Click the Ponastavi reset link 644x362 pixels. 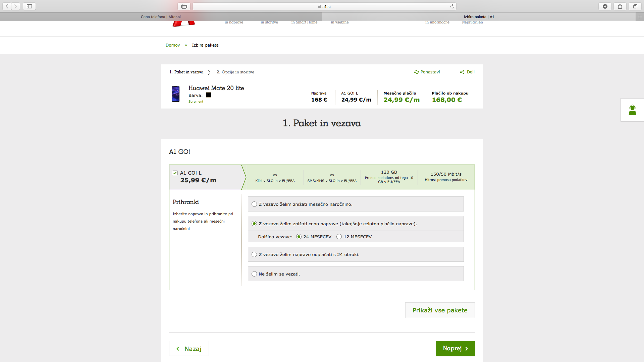[427, 72]
